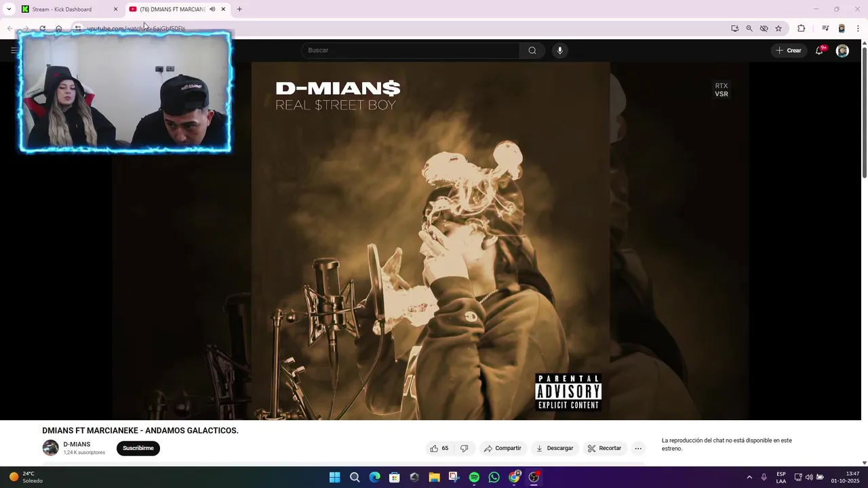This screenshot has height=488, width=868.
Task: Install app icon in address bar
Action: click(734, 28)
